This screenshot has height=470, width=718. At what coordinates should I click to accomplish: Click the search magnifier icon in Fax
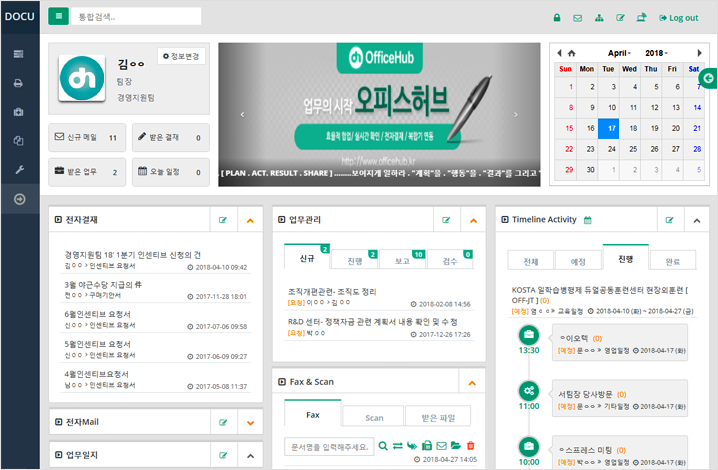(x=383, y=445)
